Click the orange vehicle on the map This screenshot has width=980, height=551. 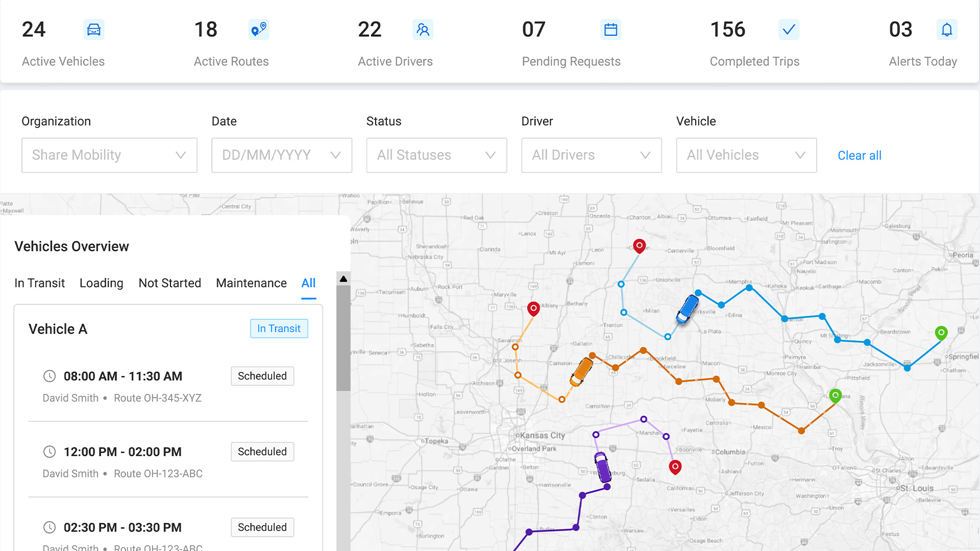[581, 371]
